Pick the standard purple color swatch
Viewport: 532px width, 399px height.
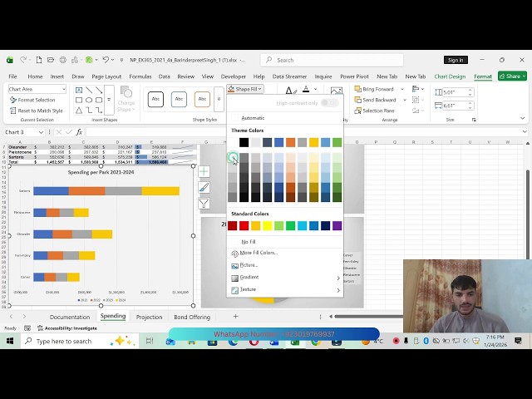click(x=337, y=225)
